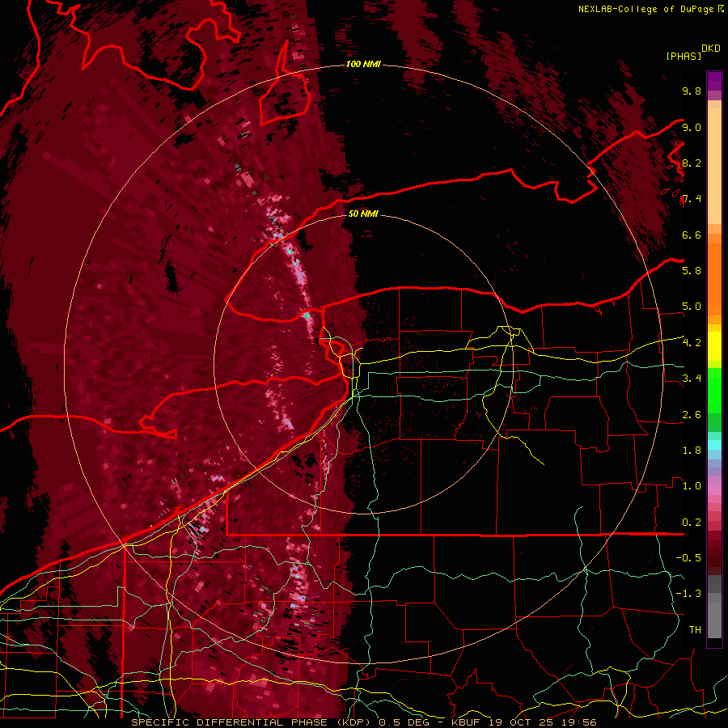
Task: Click the 0.2 value on the color scale
Action: point(692,523)
